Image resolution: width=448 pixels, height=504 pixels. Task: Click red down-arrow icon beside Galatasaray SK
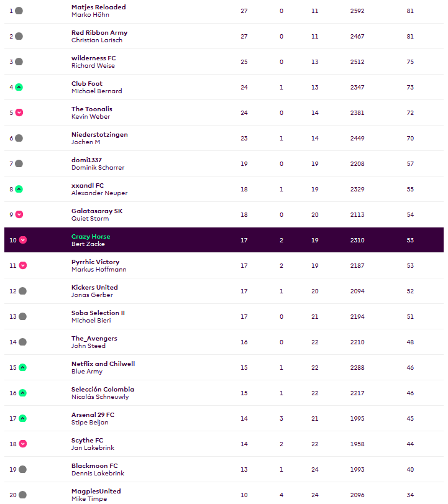click(x=19, y=214)
